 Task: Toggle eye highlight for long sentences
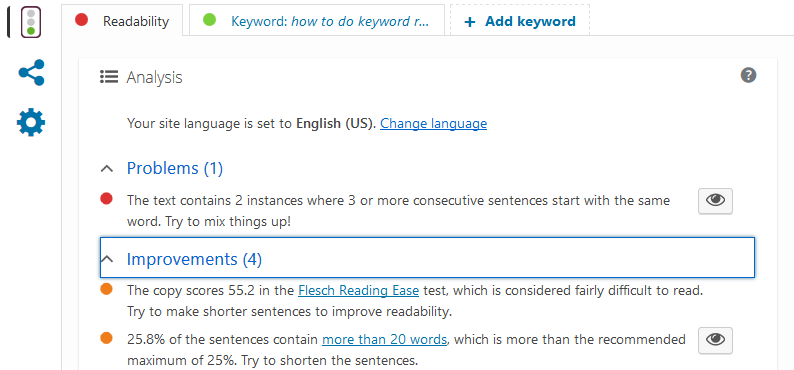pos(716,340)
